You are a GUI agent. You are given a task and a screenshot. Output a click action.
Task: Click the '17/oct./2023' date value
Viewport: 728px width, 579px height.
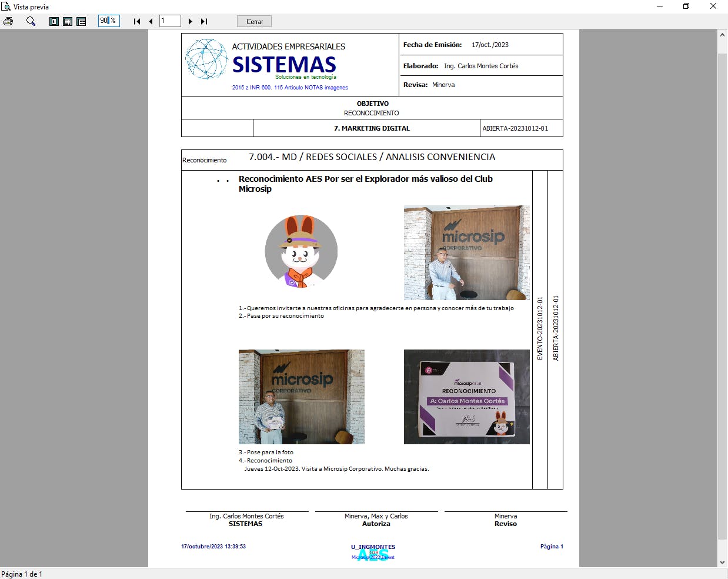click(x=490, y=45)
